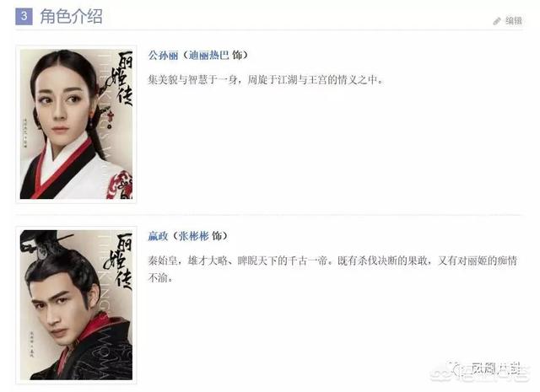Click the 饰 text after 迪丽热巴
This screenshot has width=540, height=392.
pos(236,55)
